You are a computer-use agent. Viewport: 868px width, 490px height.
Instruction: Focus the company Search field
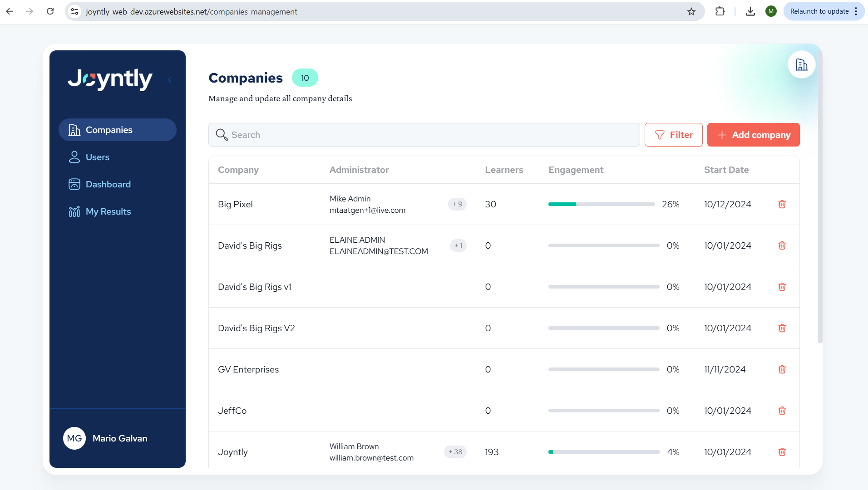(x=424, y=135)
